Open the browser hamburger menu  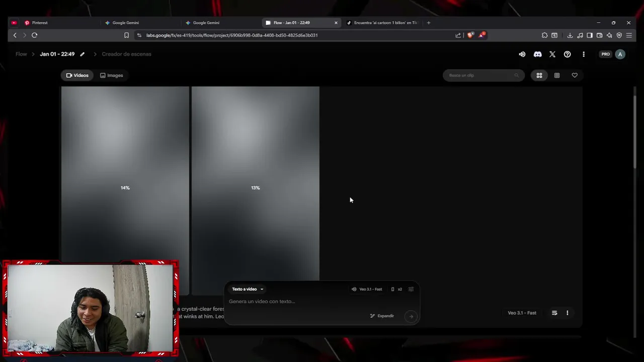pos(629,35)
